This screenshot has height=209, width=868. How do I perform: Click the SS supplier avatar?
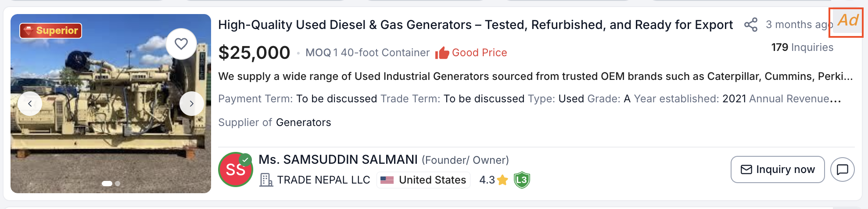[235, 169]
